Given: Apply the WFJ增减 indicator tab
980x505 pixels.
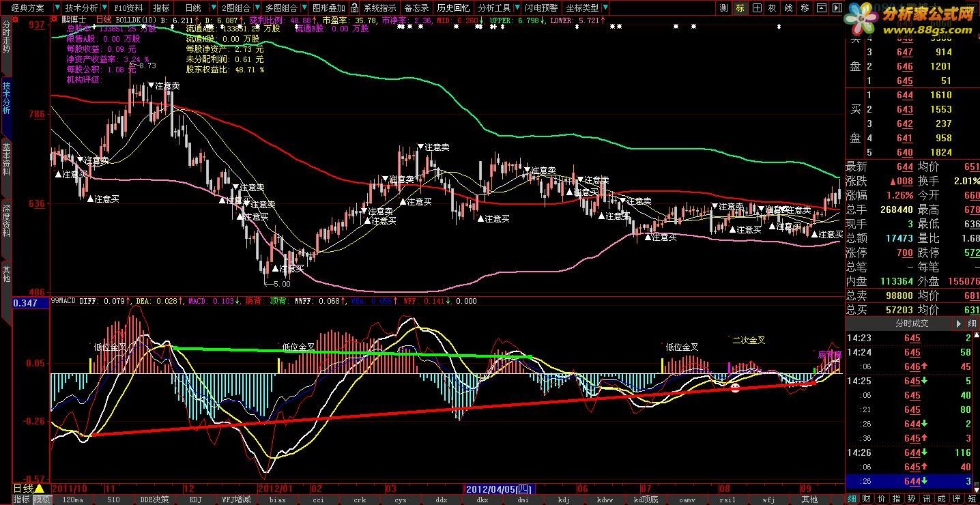Looking at the screenshot, I should [236, 500].
